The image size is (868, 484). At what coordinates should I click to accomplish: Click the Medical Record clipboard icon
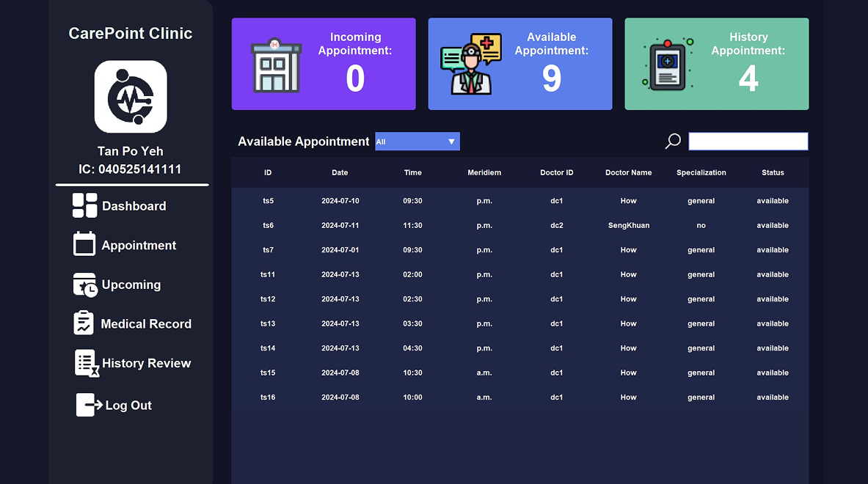coord(84,323)
